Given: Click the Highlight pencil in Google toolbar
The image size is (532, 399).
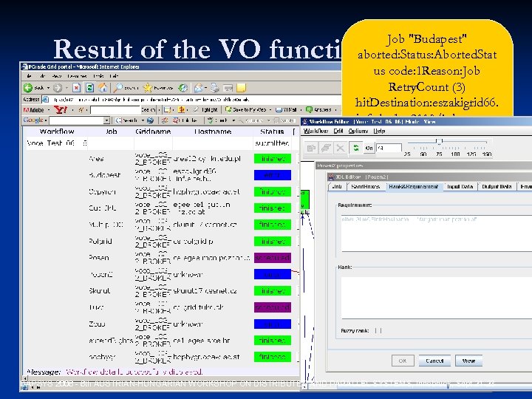Looking at the screenshot, I should tap(196, 109).
